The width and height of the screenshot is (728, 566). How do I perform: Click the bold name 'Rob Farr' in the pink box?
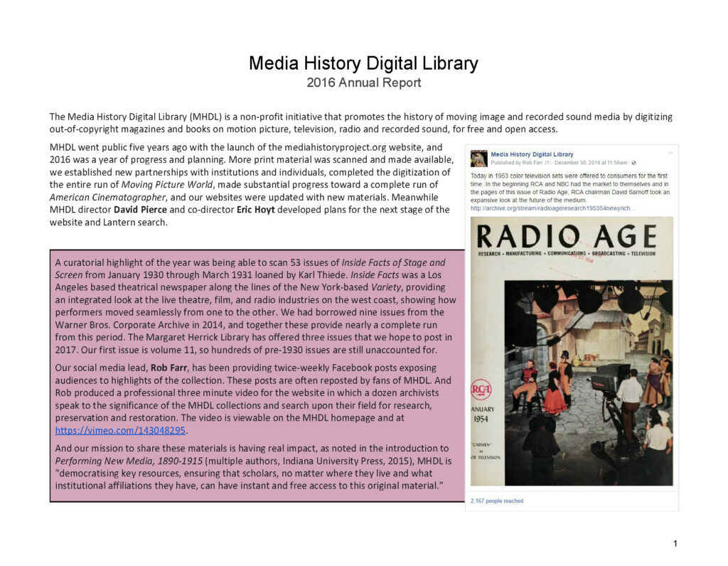[168, 368]
